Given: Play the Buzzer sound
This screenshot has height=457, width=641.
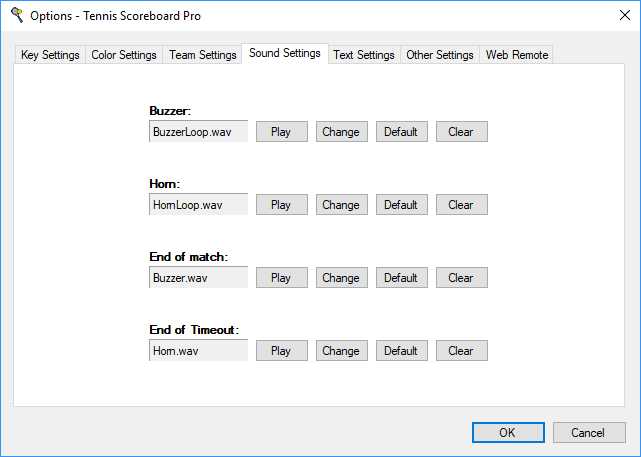Looking at the screenshot, I should tap(281, 132).
